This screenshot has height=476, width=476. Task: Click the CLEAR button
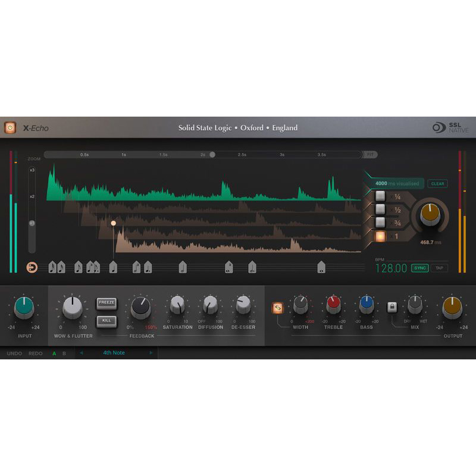click(437, 184)
